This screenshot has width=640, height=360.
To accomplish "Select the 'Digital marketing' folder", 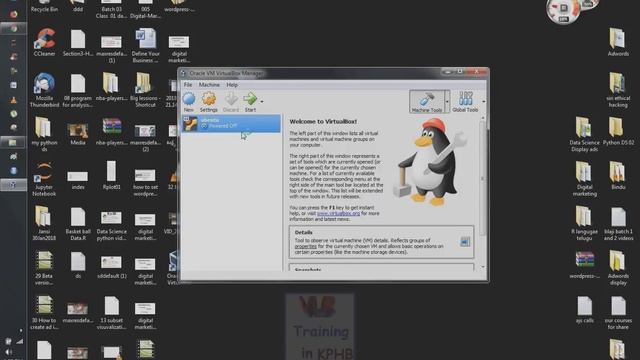I will point(584,179).
